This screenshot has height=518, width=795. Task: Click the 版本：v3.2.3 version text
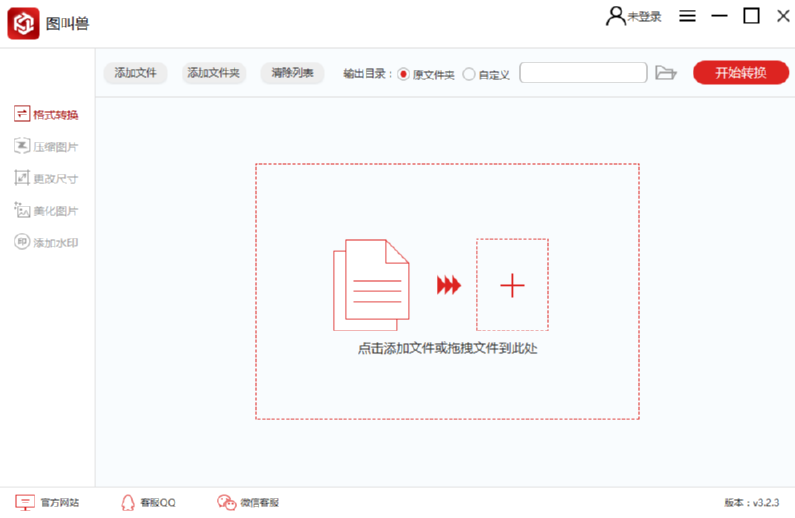pyautogui.click(x=751, y=503)
